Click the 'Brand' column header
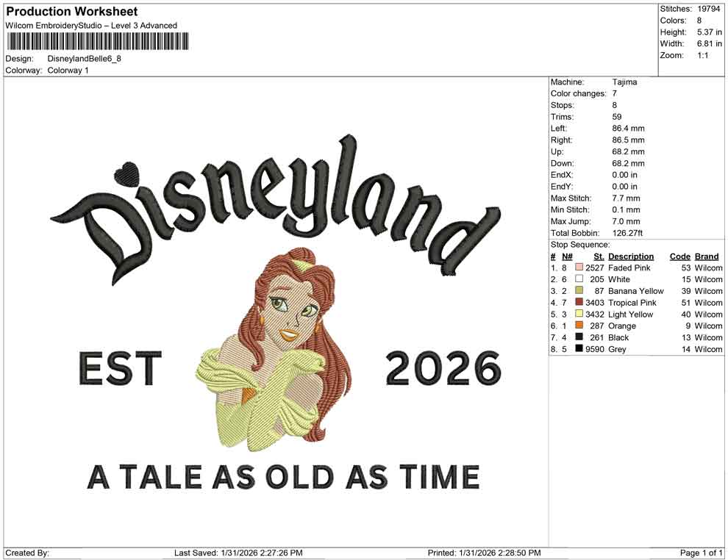Image resolution: width=728 pixels, height=560 pixels. (707, 256)
